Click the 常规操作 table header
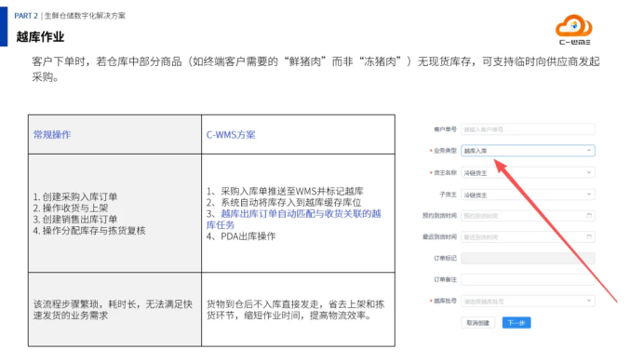 pos(52,135)
